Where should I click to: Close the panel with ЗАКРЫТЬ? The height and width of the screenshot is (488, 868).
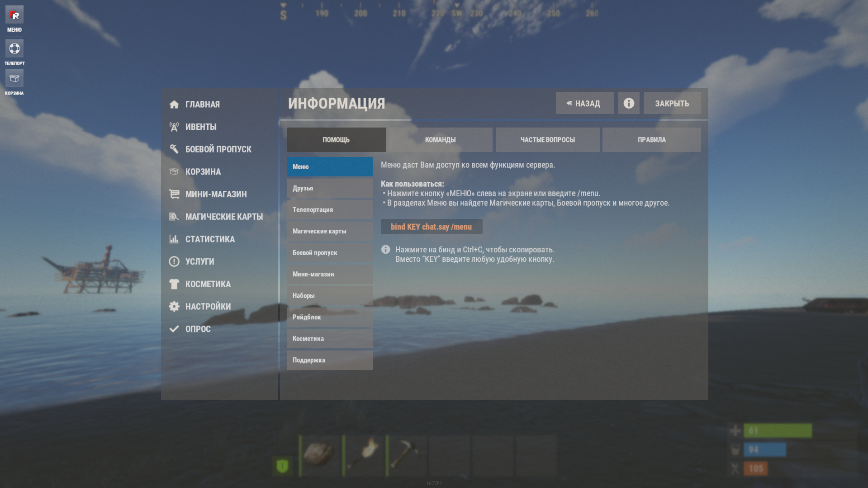(x=672, y=103)
